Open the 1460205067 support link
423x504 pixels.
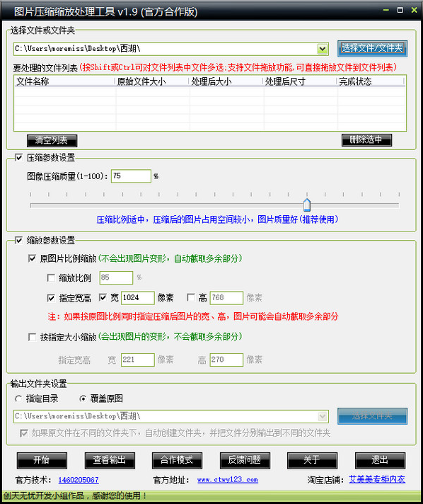[79, 480]
